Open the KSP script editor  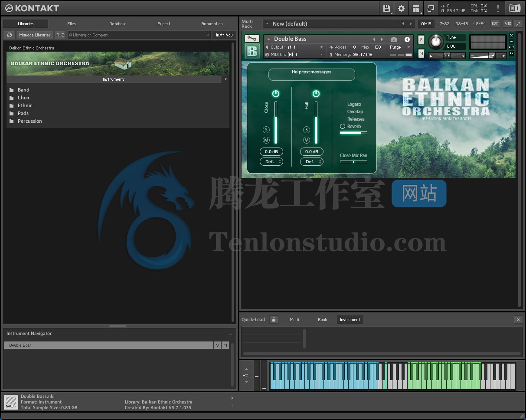pos(495,24)
